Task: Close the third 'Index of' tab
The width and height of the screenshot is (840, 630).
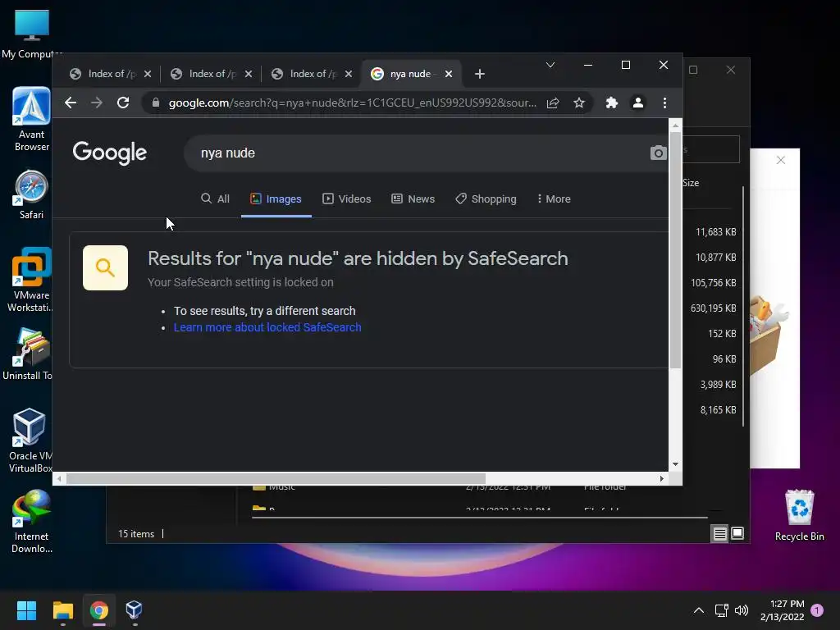Action: [349, 74]
